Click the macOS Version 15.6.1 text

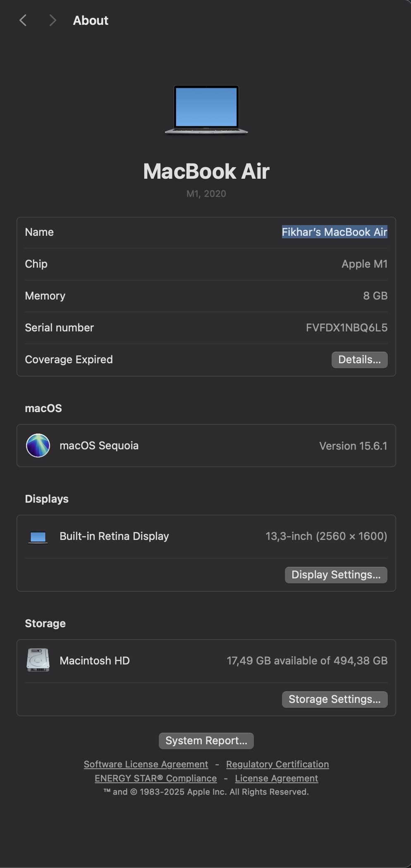(353, 446)
